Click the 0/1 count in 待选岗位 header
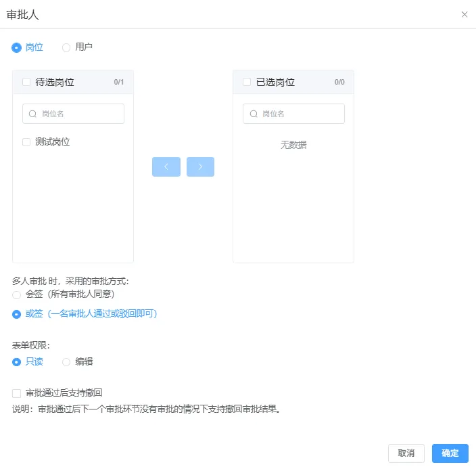The width and height of the screenshot is (476, 467). pos(119,82)
